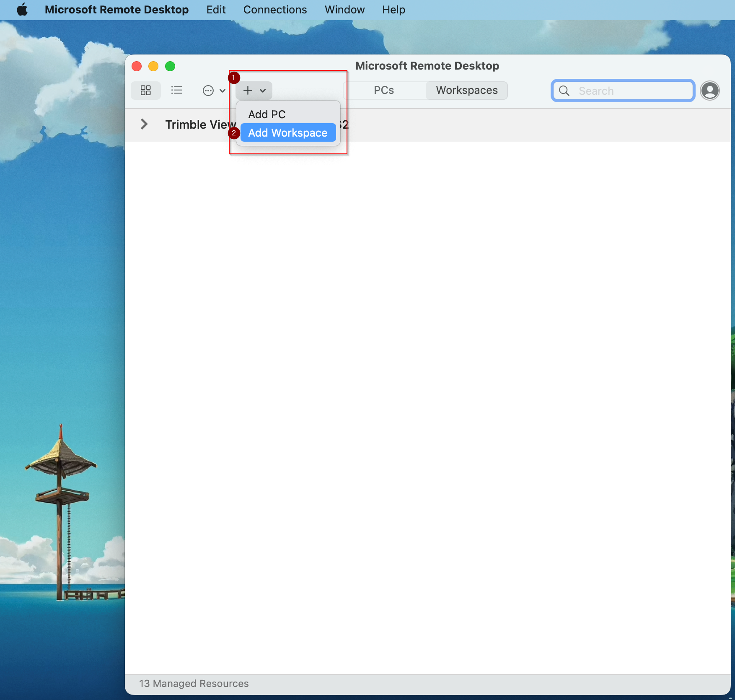Screen dimensions: 735x700
Task: Switch to grid view layout
Action: point(145,91)
